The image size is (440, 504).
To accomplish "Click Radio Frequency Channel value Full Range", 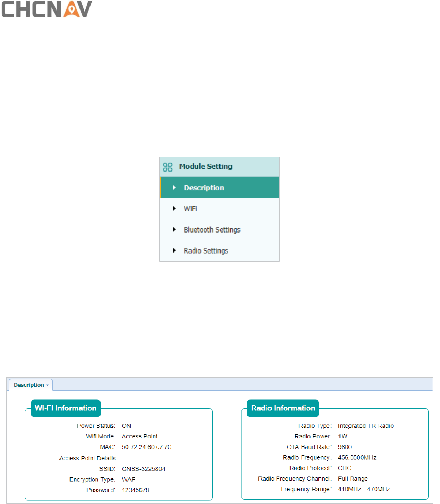I will pos(353,479).
